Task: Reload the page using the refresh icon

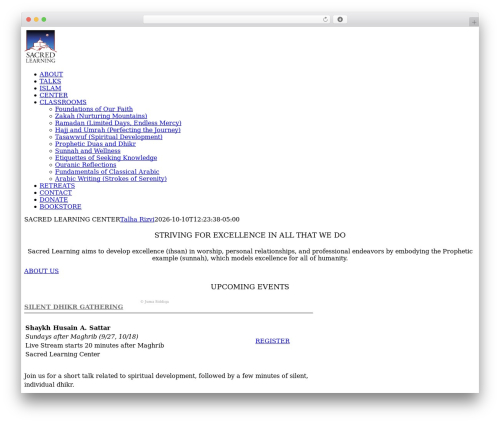Action: 325,20
